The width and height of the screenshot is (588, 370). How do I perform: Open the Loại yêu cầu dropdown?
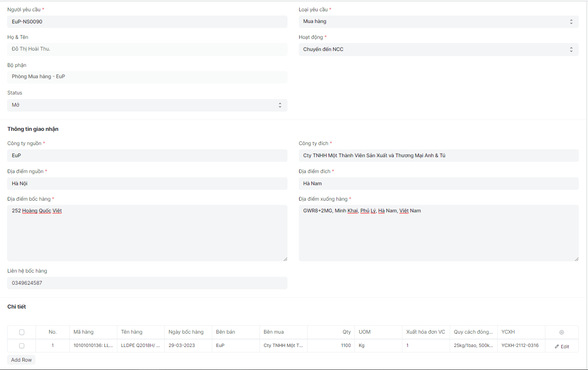438,22
